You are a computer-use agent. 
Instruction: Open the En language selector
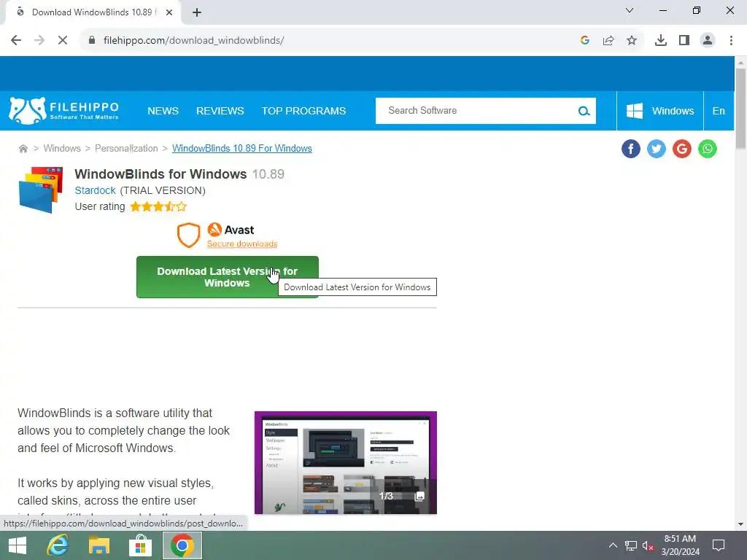pyautogui.click(x=719, y=111)
